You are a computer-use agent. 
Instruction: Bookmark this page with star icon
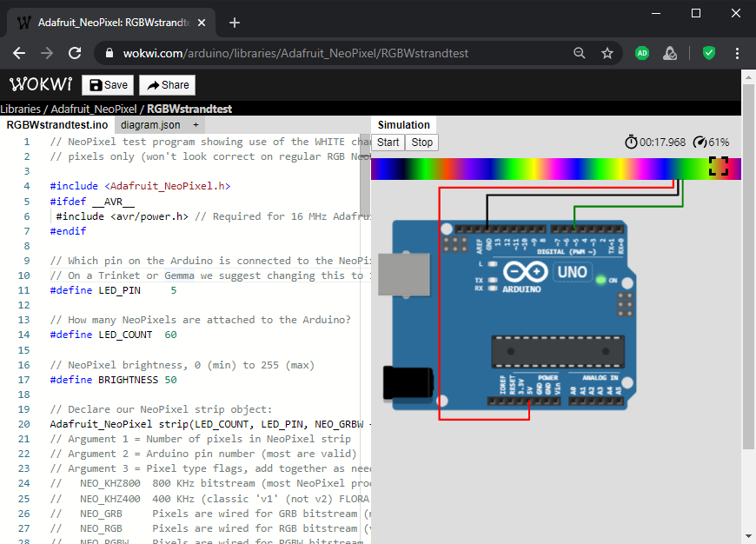[607, 53]
